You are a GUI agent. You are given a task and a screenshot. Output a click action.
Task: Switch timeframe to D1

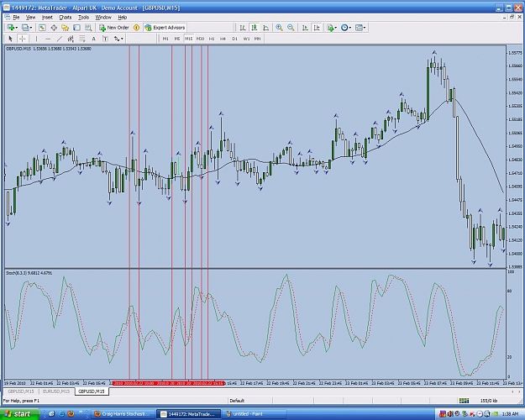[234, 39]
